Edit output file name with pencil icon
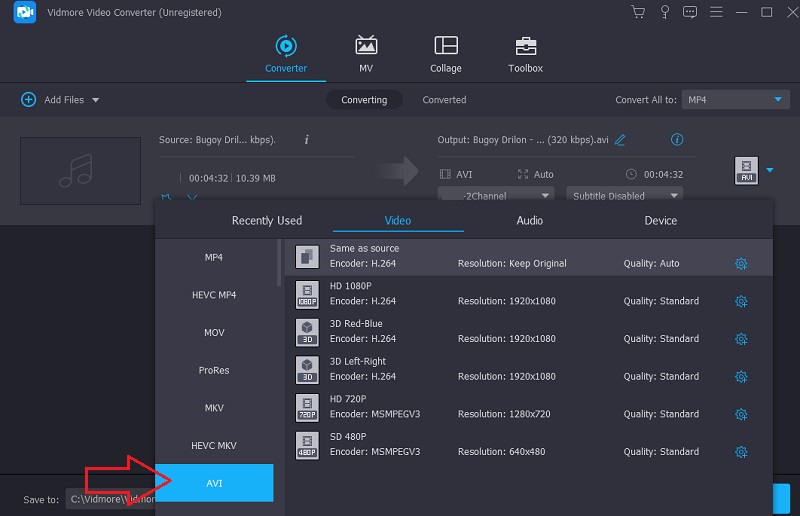The width and height of the screenshot is (800, 516). [620, 140]
